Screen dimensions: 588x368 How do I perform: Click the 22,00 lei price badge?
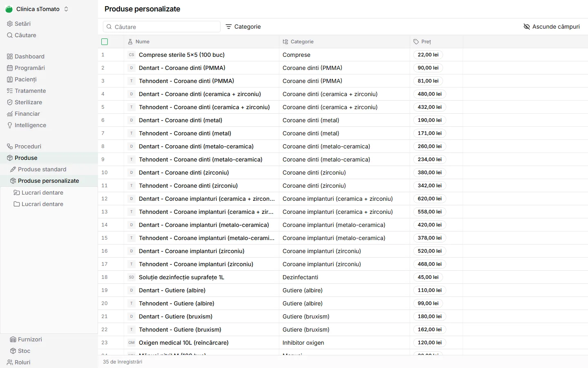click(428, 55)
